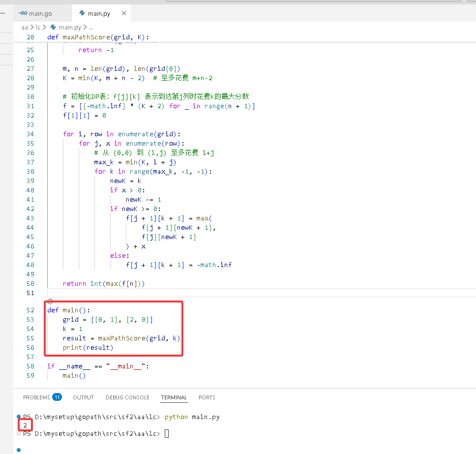This screenshot has width=476, height=454.
Task: Place cursor on 'return int(max(f[n]))' line
Action: pos(104,284)
